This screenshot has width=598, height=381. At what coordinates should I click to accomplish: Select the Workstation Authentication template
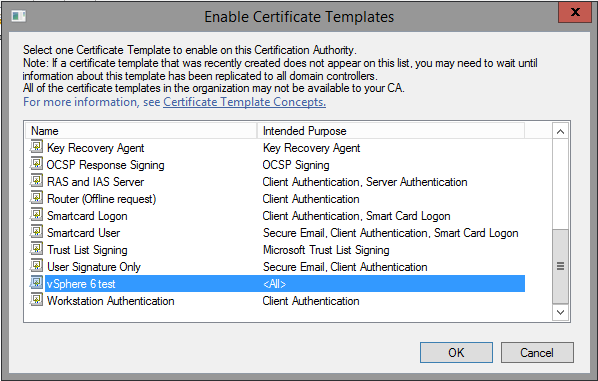click(111, 301)
